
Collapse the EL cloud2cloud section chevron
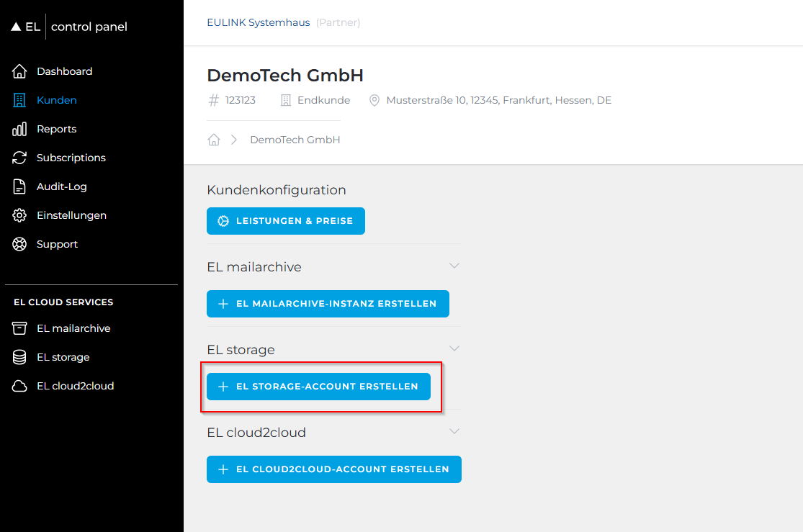[x=454, y=431]
